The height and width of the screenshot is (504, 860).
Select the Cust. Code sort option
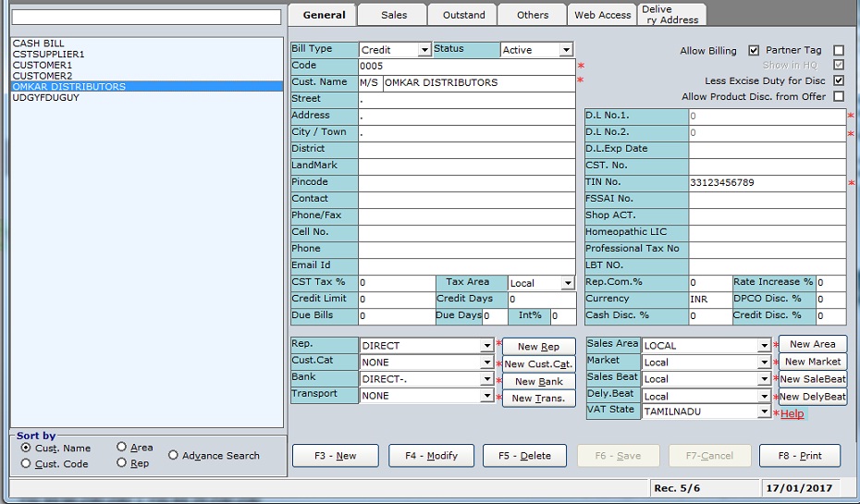26,463
